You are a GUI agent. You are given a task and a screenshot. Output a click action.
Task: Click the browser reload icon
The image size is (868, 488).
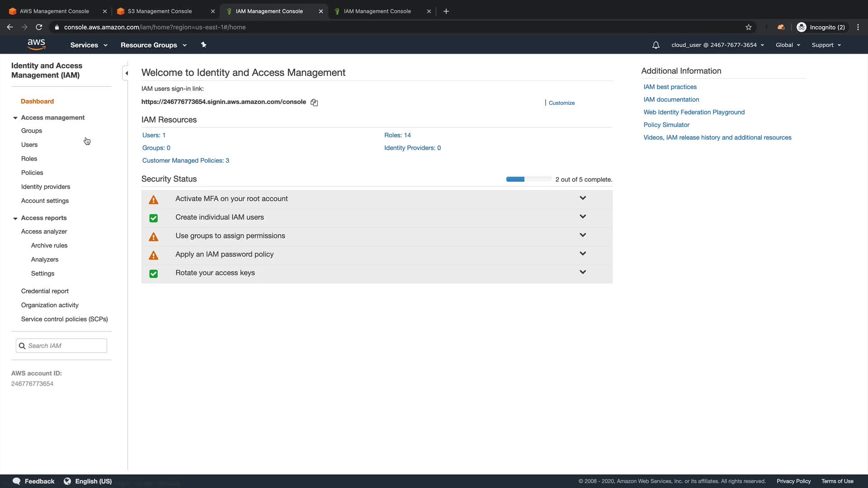(39, 27)
